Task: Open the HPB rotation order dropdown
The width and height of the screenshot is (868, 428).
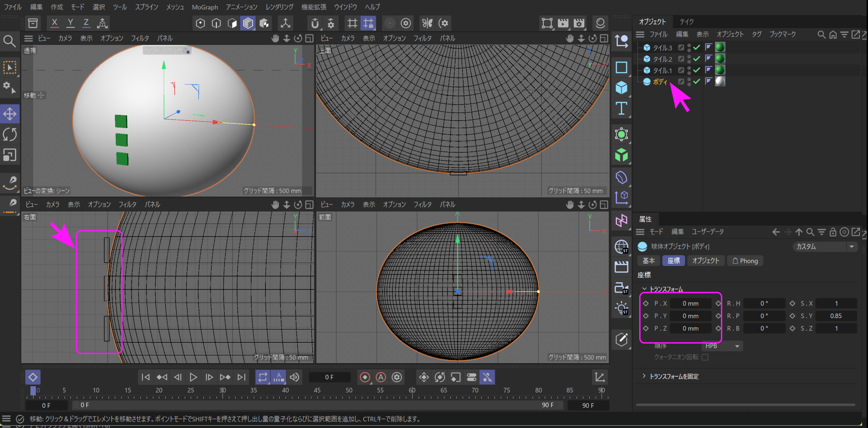Action: [x=722, y=346]
